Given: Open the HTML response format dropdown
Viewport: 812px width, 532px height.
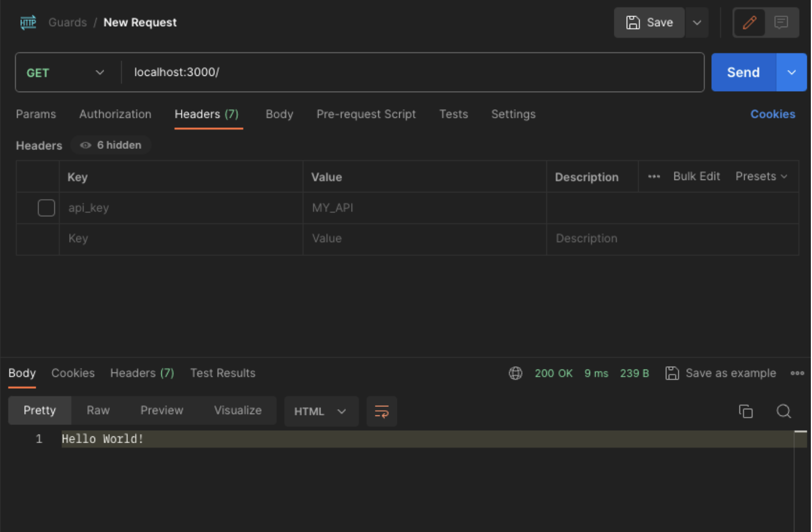Looking at the screenshot, I should pos(321,411).
